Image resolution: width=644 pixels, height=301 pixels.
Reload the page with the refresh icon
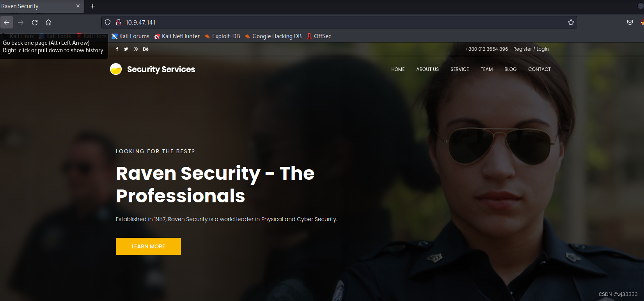point(35,22)
